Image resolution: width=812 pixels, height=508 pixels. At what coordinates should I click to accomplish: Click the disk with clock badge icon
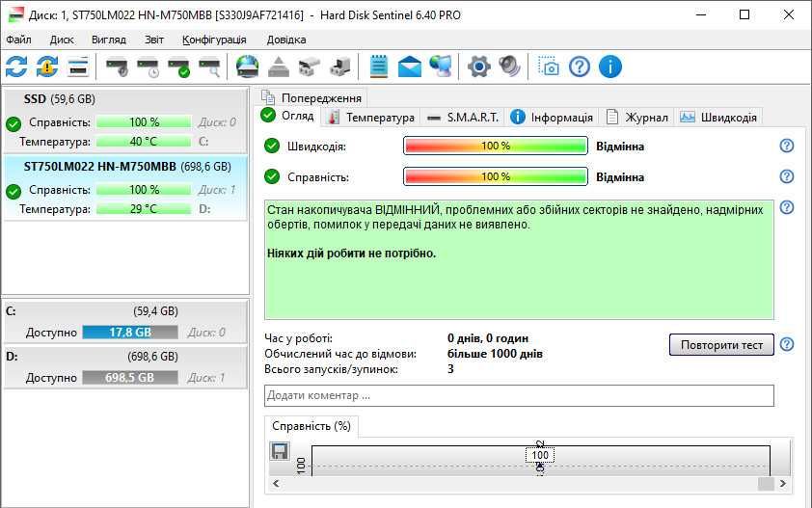click(148, 67)
